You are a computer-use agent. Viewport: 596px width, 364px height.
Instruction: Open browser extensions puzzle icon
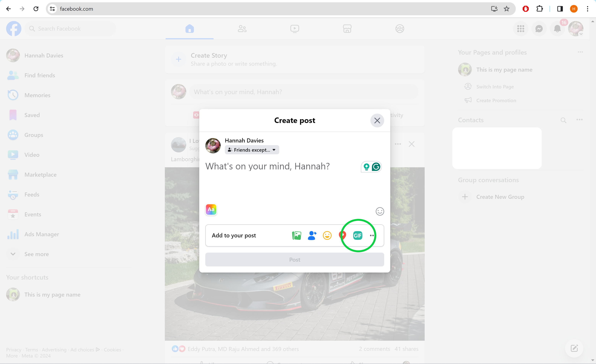[539, 9]
